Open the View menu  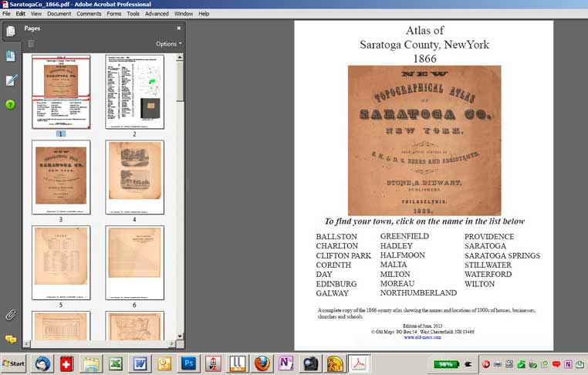tap(36, 13)
